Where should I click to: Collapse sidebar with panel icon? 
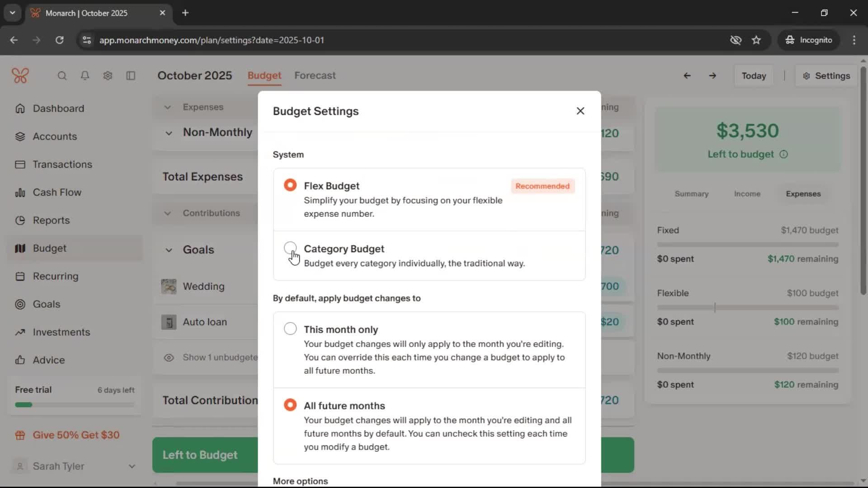(x=131, y=75)
